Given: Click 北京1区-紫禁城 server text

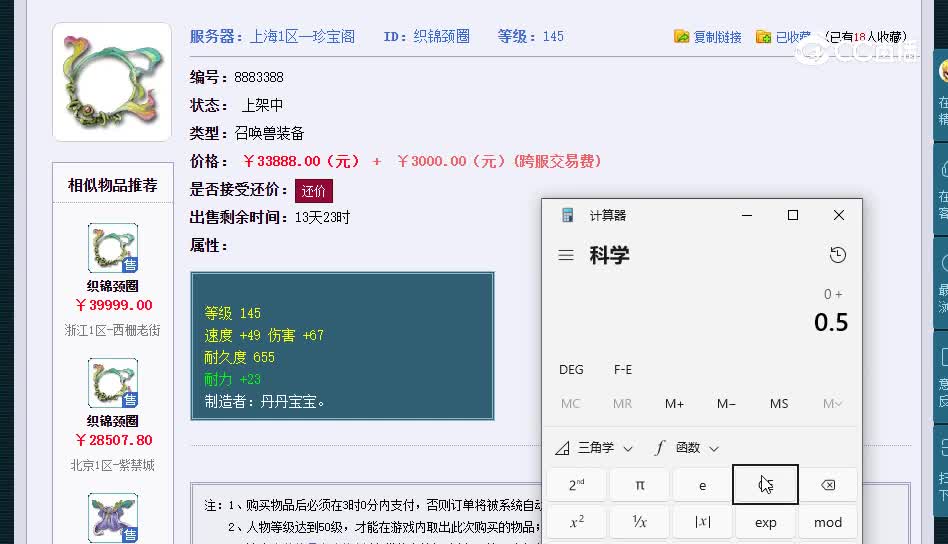Looking at the screenshot, I should (x=112, y=465).
